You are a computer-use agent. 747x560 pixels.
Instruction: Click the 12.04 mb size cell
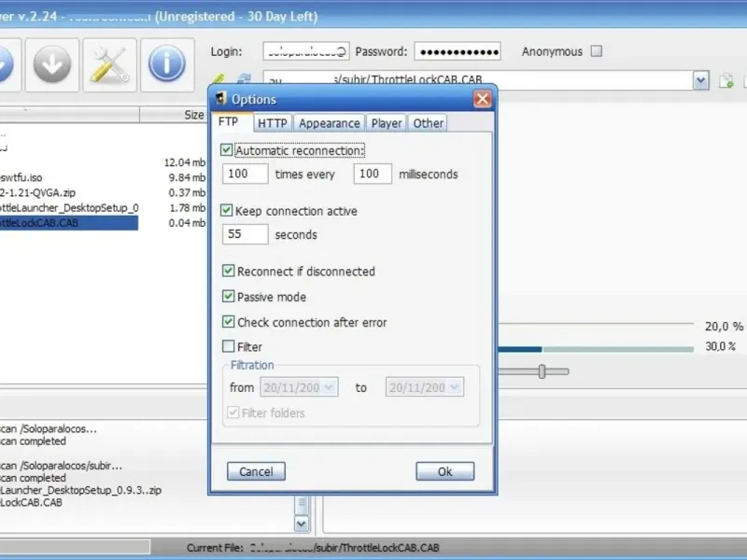click(185, 162)
